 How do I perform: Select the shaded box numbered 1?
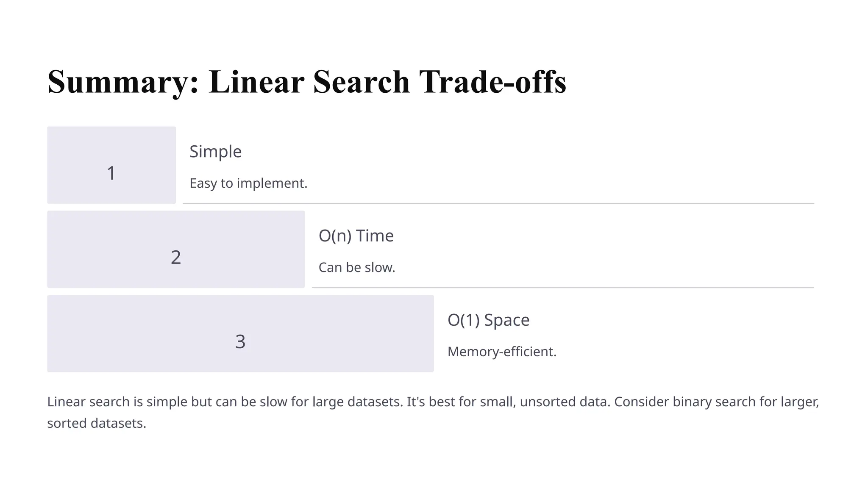(x=111, y=165)
